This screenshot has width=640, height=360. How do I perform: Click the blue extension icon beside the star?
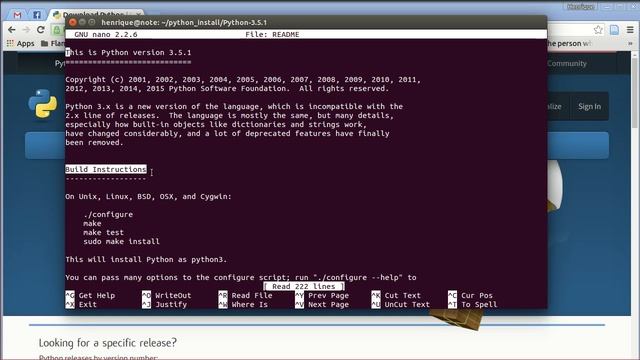tap(614, 29)
